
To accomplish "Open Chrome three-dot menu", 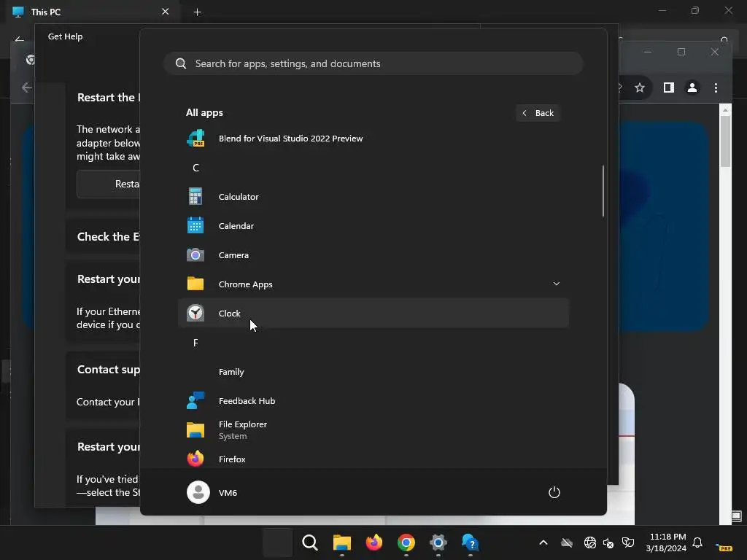I will pos(716,87).
